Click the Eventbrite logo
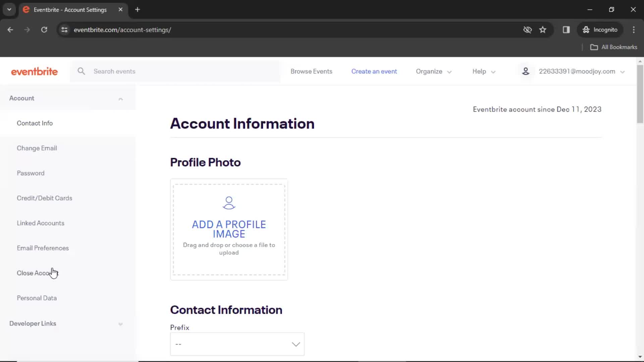This screenshot has width=644, height=362. click(x=34, y=71)
